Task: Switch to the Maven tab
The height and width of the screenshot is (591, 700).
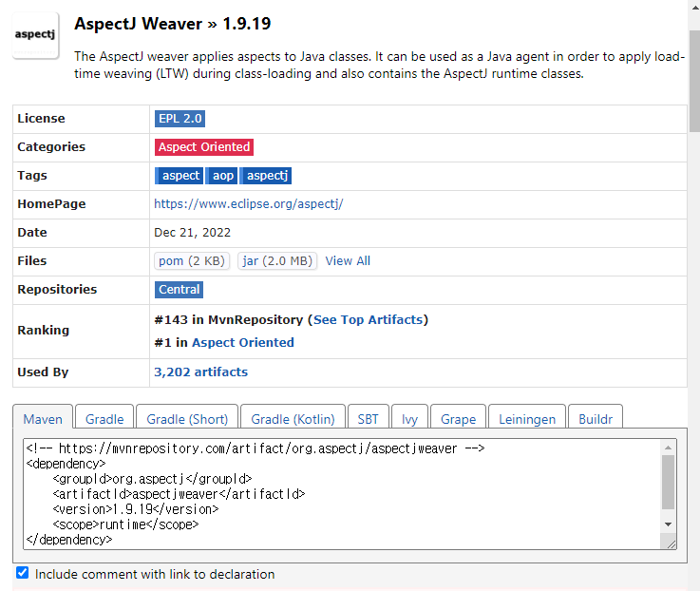Action: point(43,419)
